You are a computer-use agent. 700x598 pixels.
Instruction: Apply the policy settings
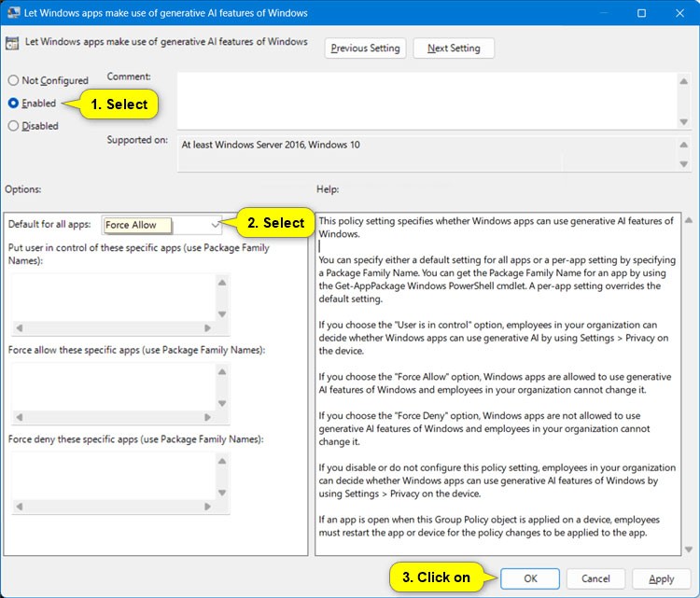pyautogui.click(x=661, y=578)
